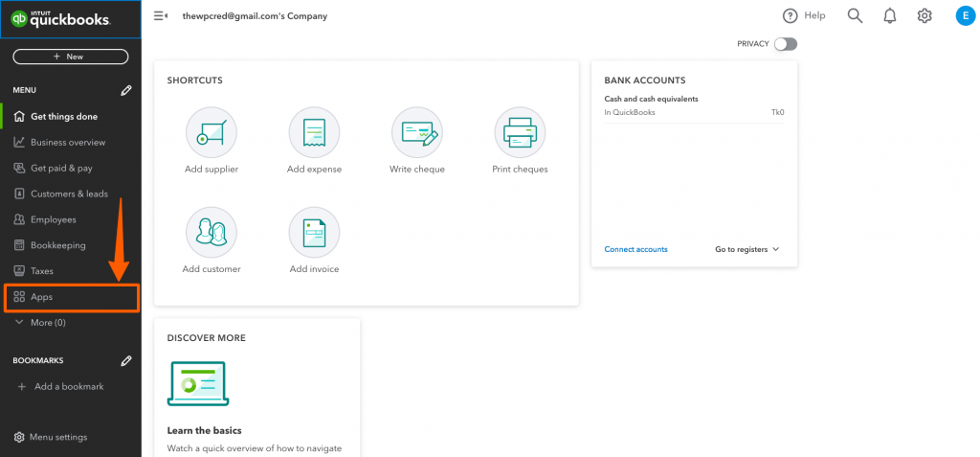Screen dimensions: 980x457
Task: Open settings gear icon in header
Action: click(924, 16)
